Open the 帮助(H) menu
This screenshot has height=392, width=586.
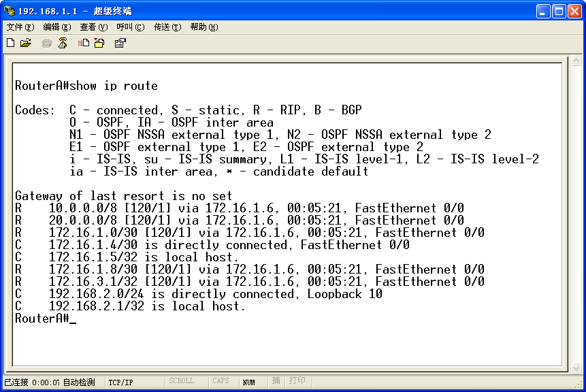click(x=204, y=27)
